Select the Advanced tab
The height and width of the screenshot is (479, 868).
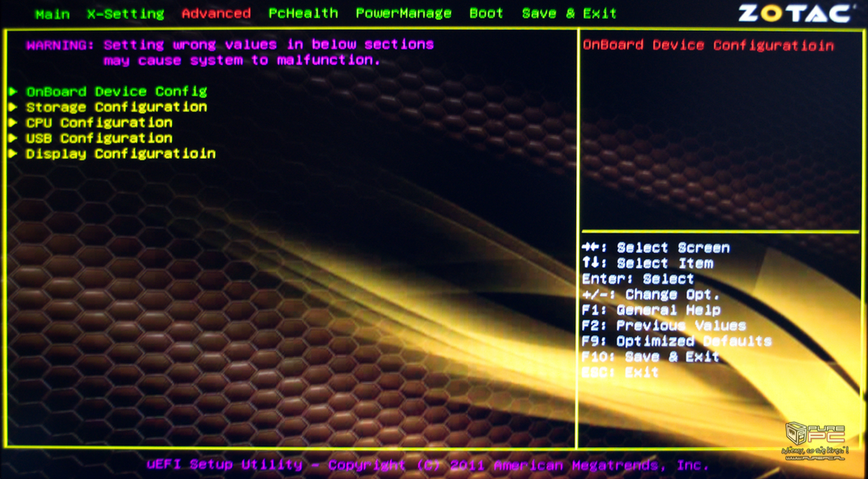click(x=216, y=14)
